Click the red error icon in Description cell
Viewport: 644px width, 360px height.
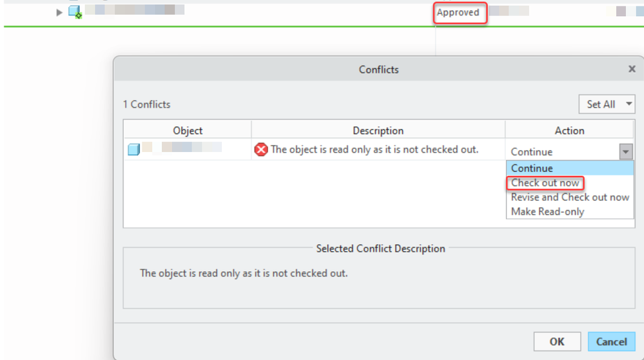(261, 149)
